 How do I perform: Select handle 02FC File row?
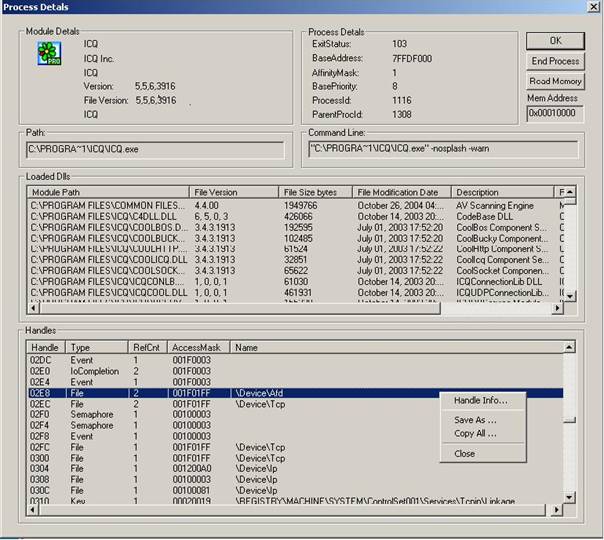(295, 447)
